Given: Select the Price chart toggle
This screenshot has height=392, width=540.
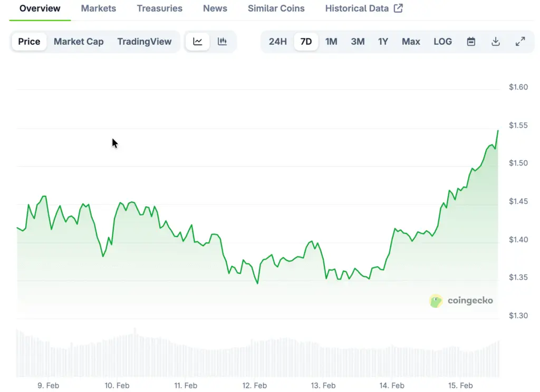Looking at the screenshot, I should 29,42.
